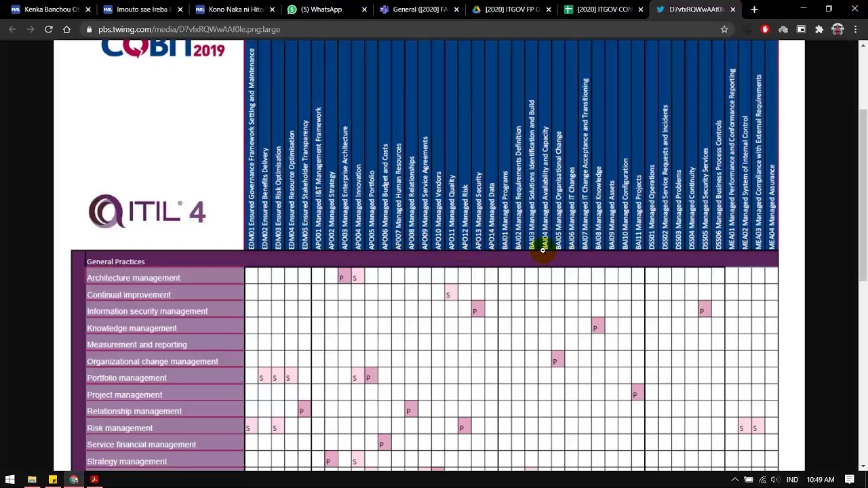Open Sticky Notes from the taskbar
This screenshot has width=868, height=488.
pyautogui.click(x=52, y=480)
